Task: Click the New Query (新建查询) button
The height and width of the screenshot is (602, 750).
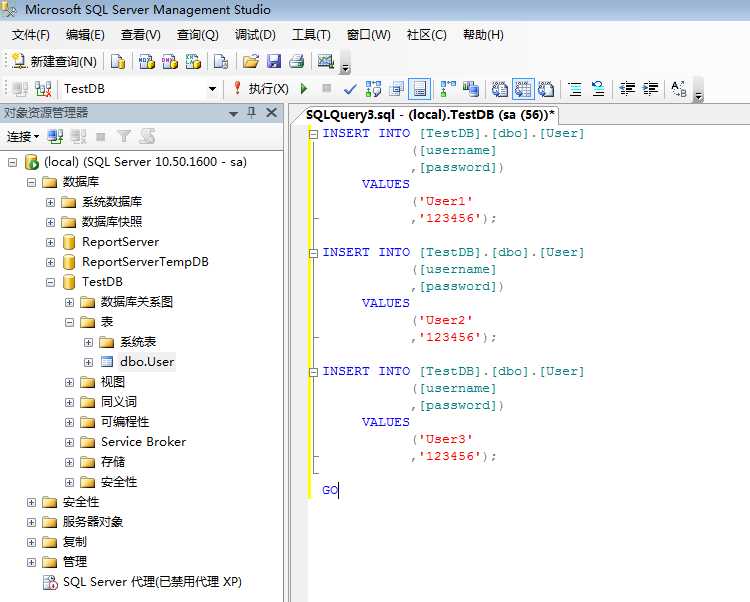Action: click(54, 62)
